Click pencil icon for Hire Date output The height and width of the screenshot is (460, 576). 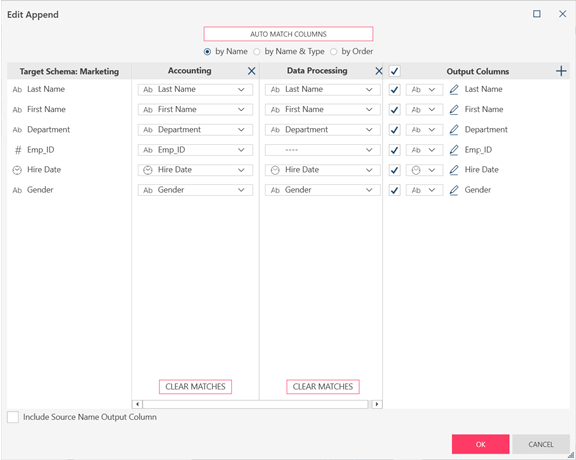[454, 170]
